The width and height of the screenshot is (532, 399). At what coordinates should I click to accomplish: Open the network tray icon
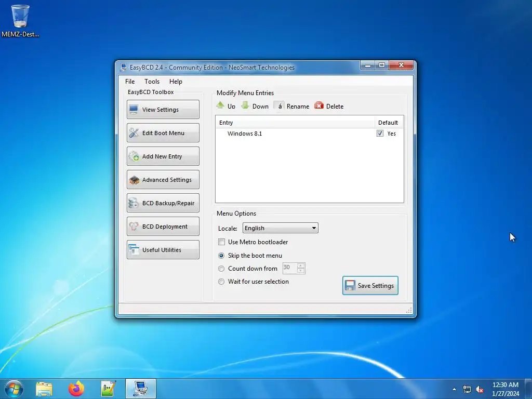(467, 389)
